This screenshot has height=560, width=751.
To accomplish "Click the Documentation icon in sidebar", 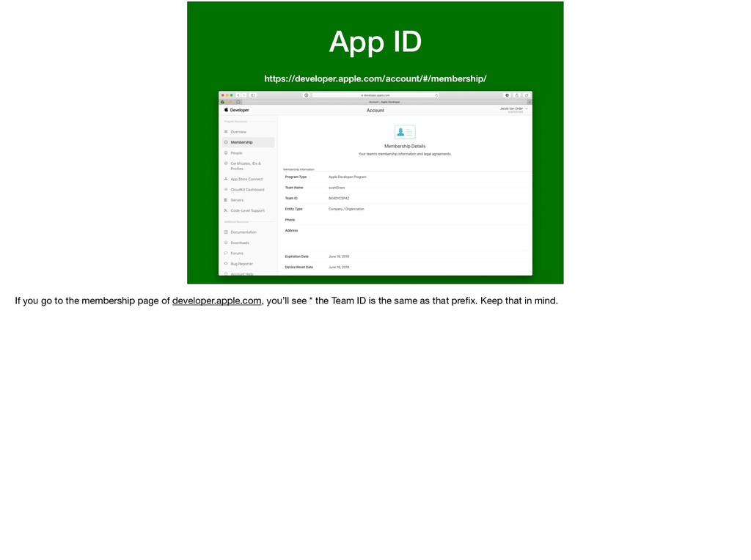I will [226, 232].
